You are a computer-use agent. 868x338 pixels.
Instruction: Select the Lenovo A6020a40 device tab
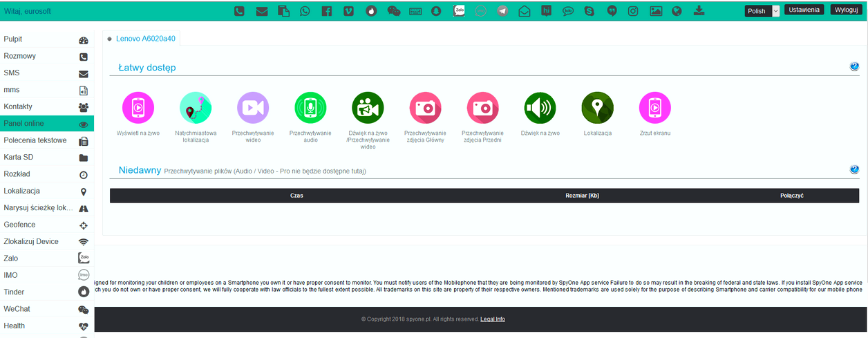click(x=141, y=39)
